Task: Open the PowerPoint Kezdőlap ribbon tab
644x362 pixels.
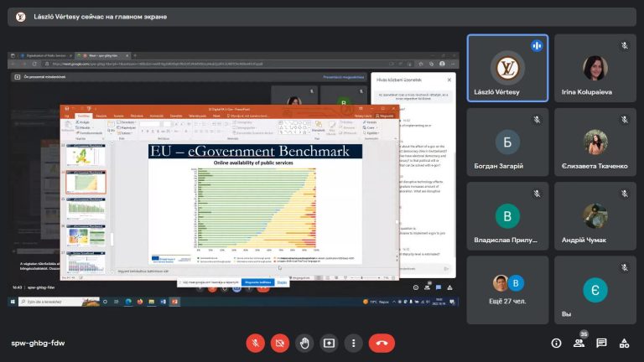Action: (x=83, y=116)
